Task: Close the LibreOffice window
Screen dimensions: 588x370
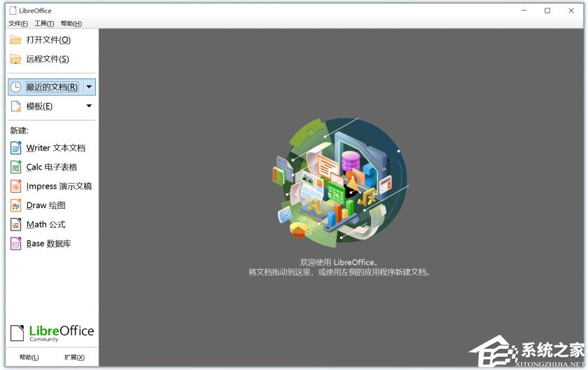Action: click(x=571, y=11)
